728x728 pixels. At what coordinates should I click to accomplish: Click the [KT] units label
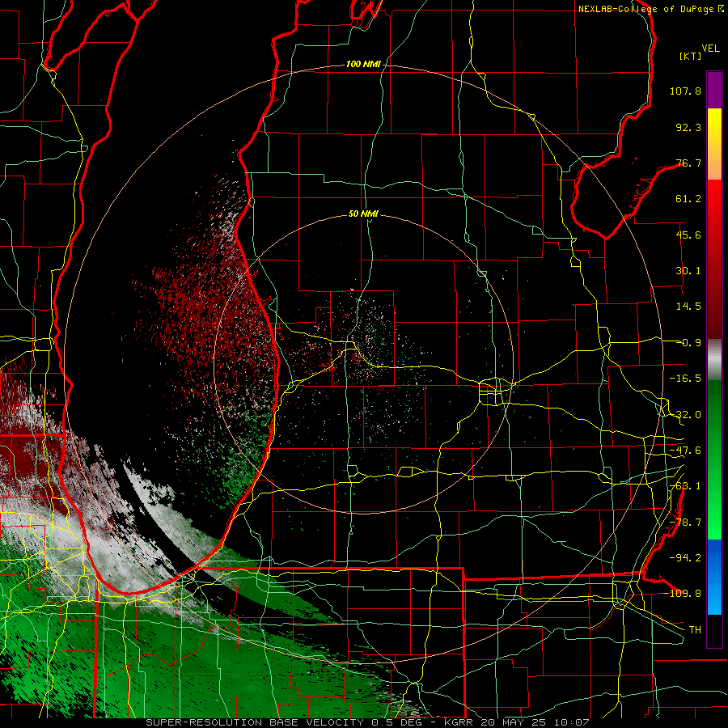691,56
